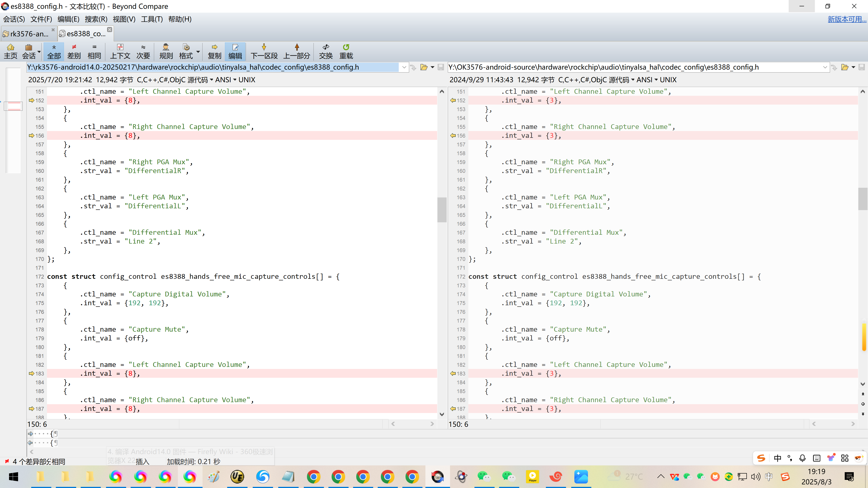Click copy-to-right arrow on left line 152
Screen dimensions: 868x488
pyautogui.click(x=32, y=100)
